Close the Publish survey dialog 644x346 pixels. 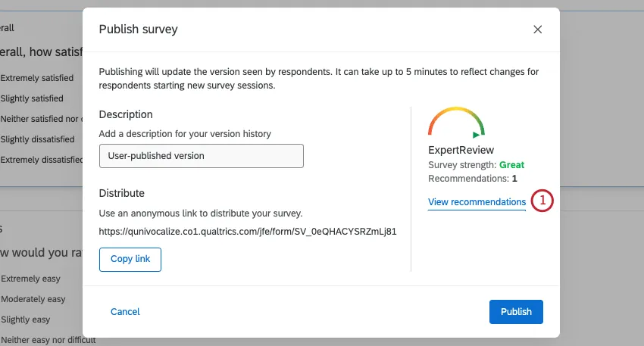pyautogui.click(x=538, y=30)
